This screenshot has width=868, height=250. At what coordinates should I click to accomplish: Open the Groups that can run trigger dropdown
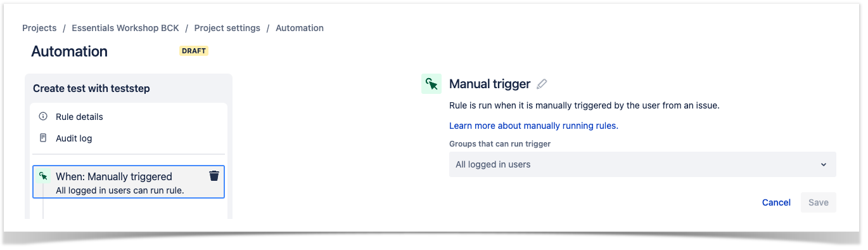(642, 164)
